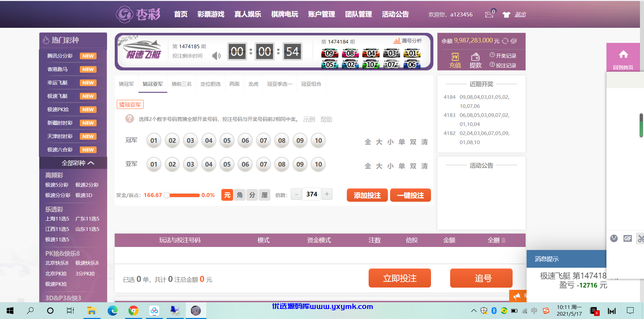Select 亚军 number 03 ball

191,164
